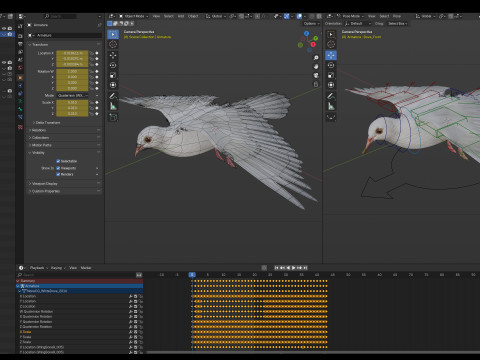Toggle only show selected filter in the dope sheet
This screenshot has width=480, height=360.
pos(139,275)
